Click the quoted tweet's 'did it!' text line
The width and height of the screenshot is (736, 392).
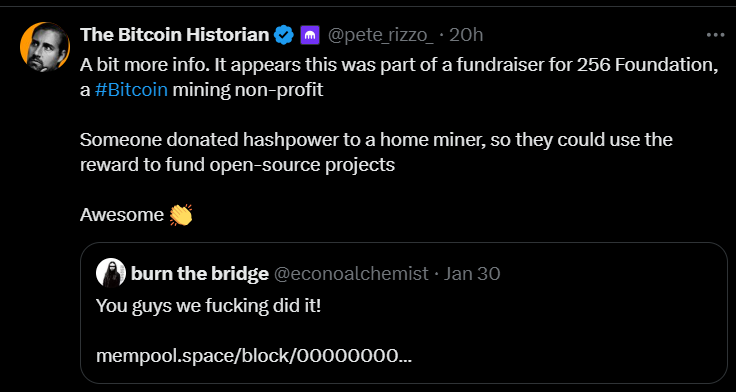point(208,306)
